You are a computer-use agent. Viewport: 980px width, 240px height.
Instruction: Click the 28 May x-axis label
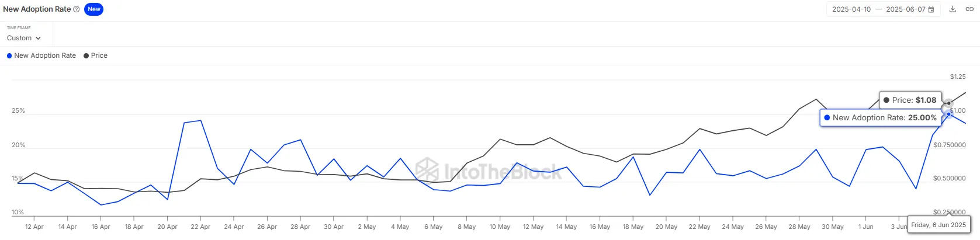coord(799,227)
